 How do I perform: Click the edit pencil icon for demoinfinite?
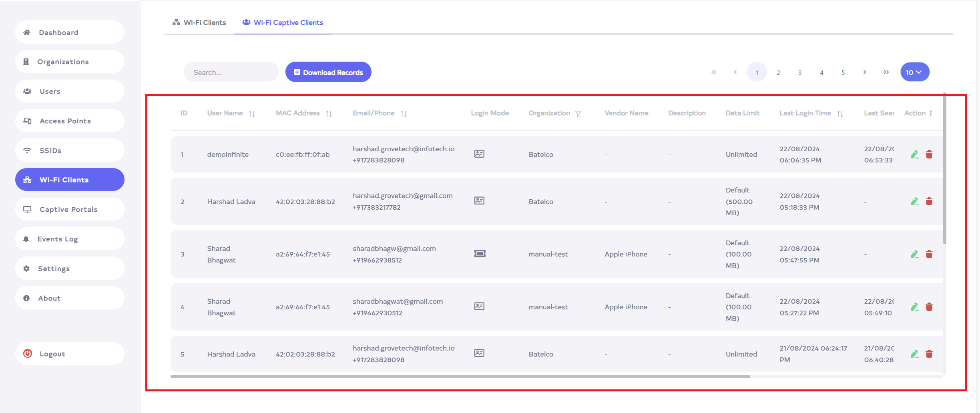(914, 154)
